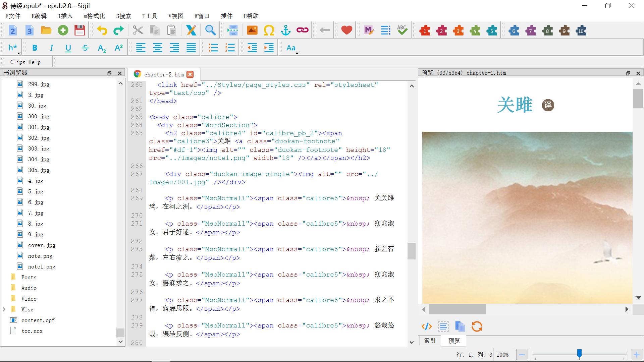
Task: Open the T工具 menu
Action: [150, 16]
